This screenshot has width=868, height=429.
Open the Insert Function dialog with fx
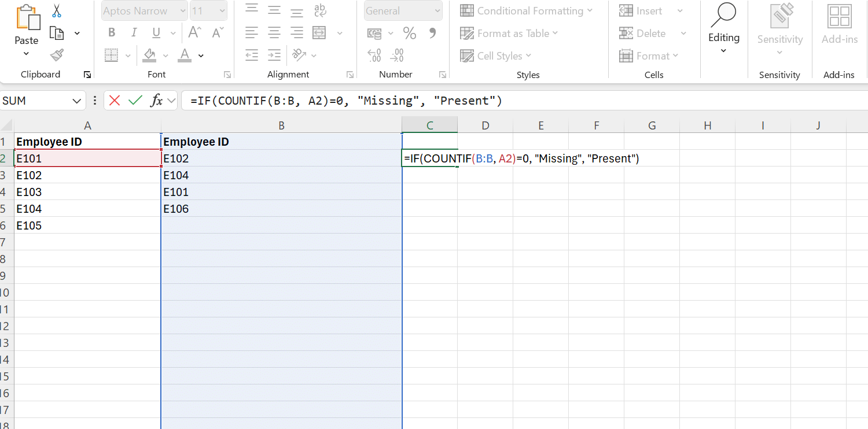(155, 100)
